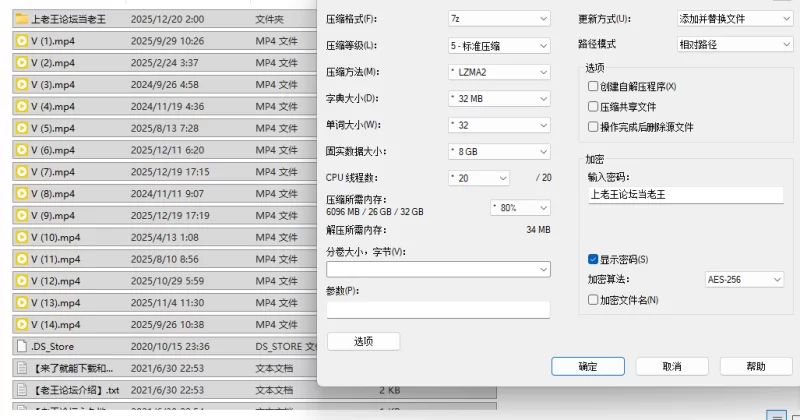
Task: Select file name V (14).mp4
Action: pos(56,325)
